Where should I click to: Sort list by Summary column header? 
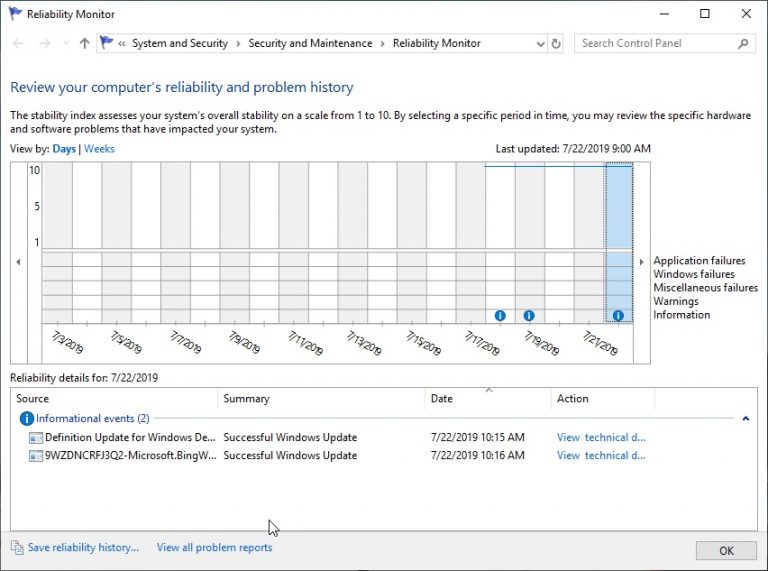point(321,399)
